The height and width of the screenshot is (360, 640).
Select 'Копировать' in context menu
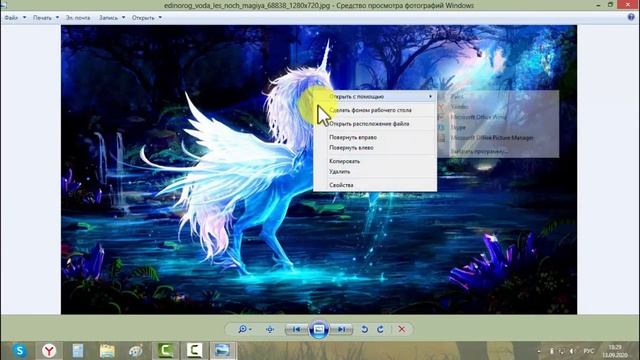click(x=375, y=161)
